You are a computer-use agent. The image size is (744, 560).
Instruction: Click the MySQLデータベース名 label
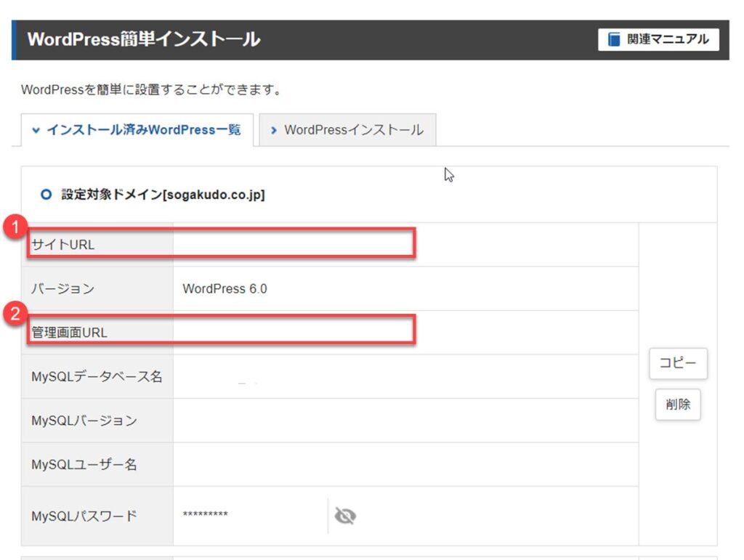pos(97,376)
